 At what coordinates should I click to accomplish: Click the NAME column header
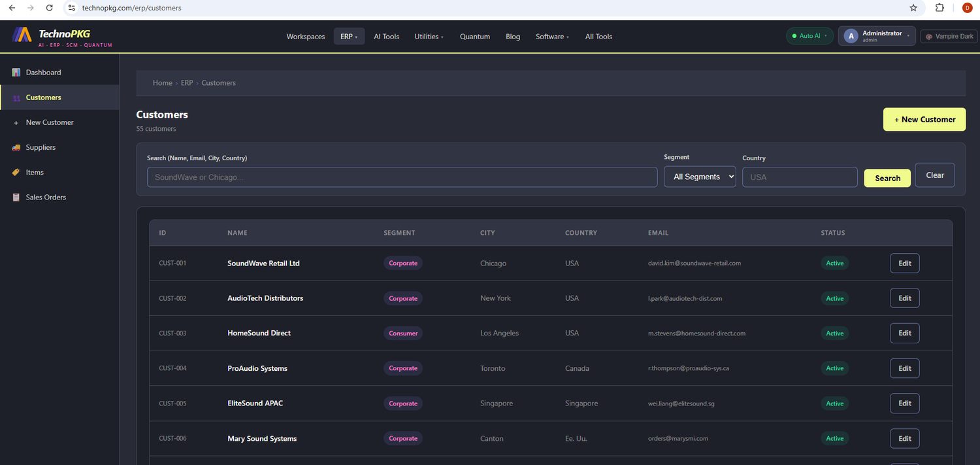[x=237, y=233]
